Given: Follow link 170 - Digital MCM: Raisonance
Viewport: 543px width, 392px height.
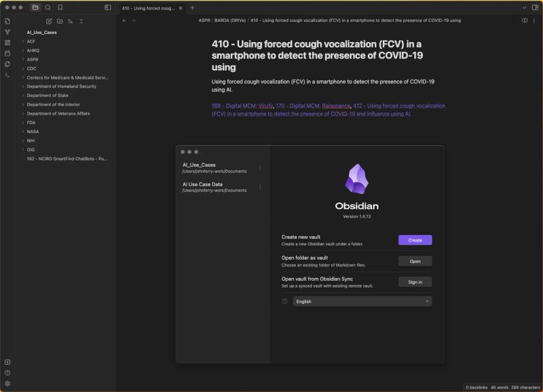Looking at the screenshot, I should coord(313,106).
